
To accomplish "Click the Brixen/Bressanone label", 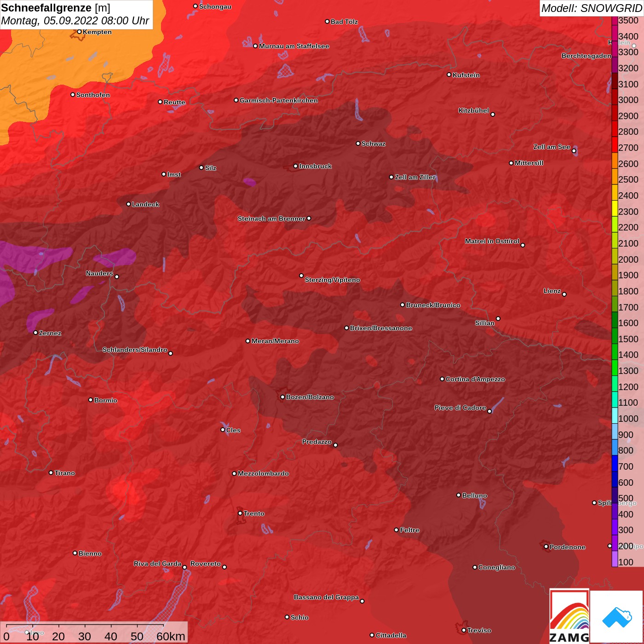I will pyautogui.click(x=381, y=328).
